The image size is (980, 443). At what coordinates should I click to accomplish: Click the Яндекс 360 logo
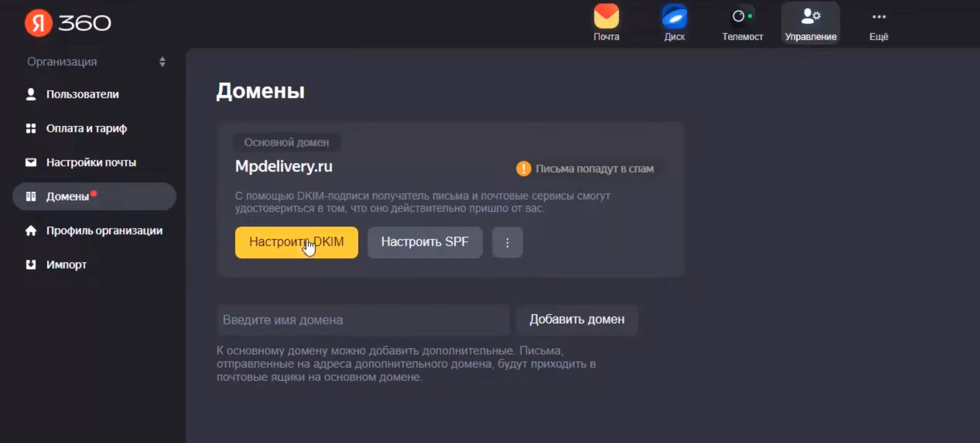[x=68, y=23]
